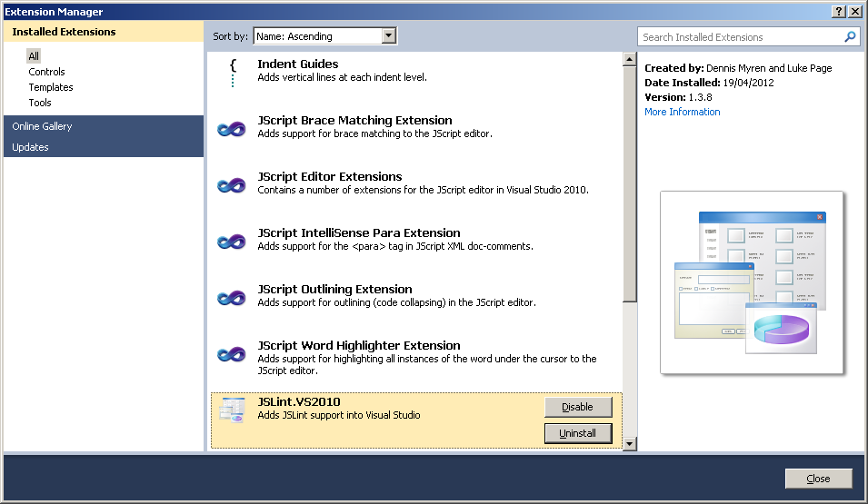Uninstall the JSLint.VS2010 extension
868x504 pixels.
click(578, 433)
